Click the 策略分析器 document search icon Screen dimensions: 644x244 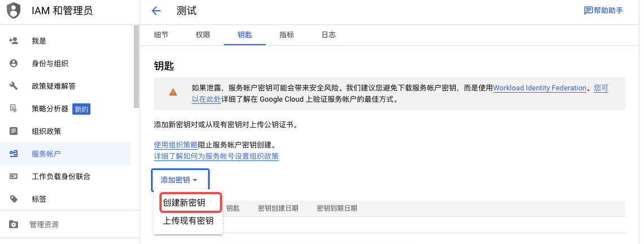[x=14, y=108]
